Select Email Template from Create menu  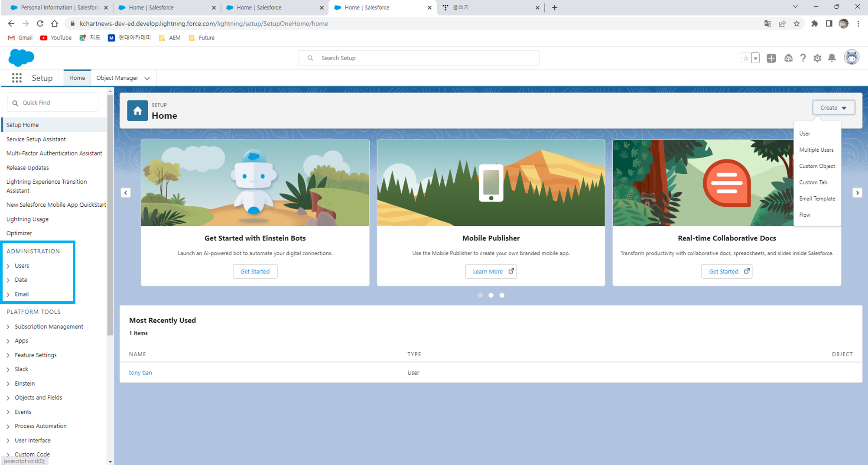[x=817, y=198]
